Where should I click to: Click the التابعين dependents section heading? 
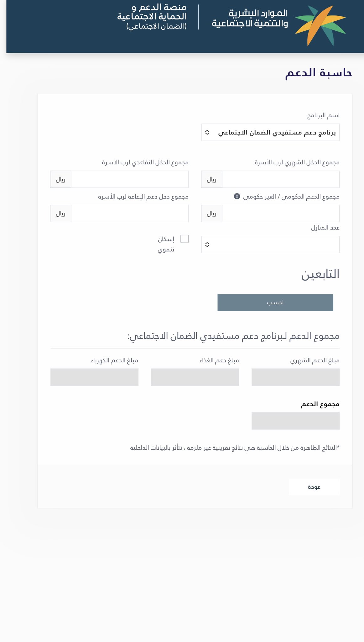(320, 274)
